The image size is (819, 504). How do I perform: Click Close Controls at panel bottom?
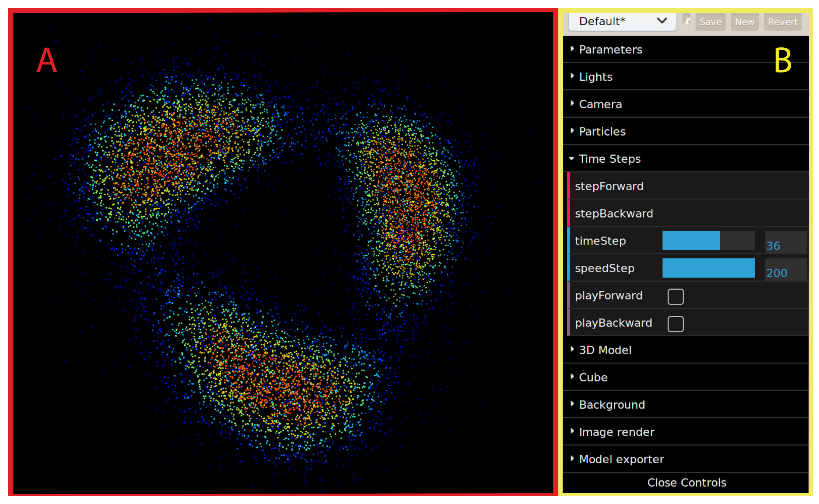pos(686,482)
